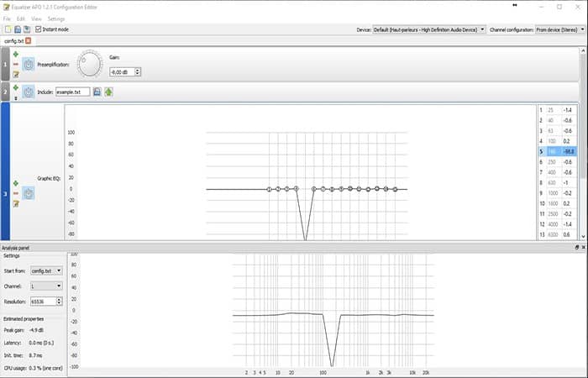Open the Channel dropdown in Analysis settings
This screenshot has height=378, width=588.
(46, 286)
